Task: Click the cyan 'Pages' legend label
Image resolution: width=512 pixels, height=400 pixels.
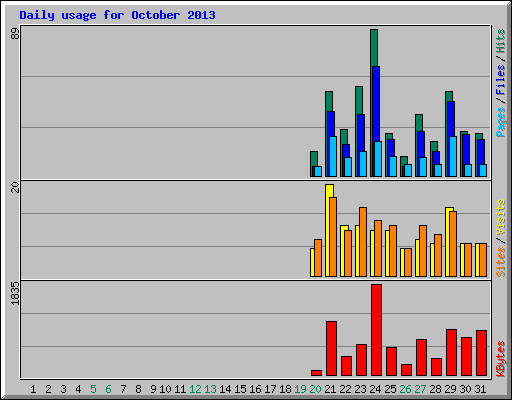Action: pyautogui.click(x=500, y=122)
